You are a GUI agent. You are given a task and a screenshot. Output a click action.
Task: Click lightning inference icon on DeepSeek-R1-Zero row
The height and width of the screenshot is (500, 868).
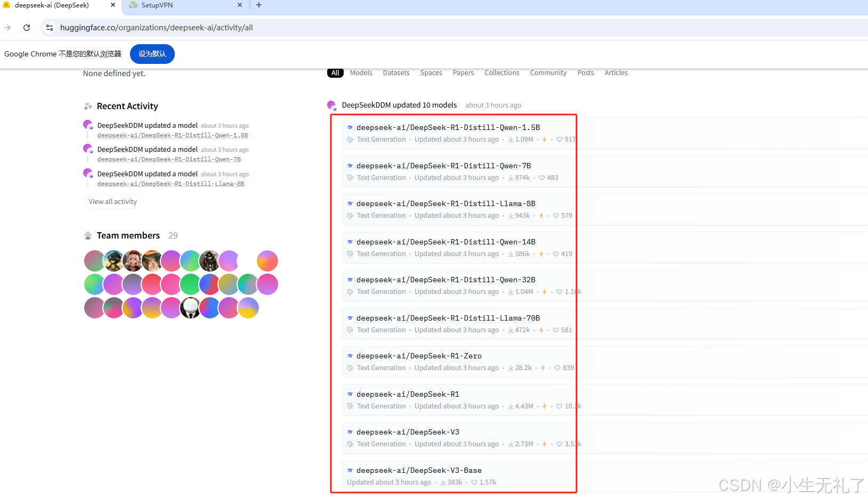(x=543, y=368)
